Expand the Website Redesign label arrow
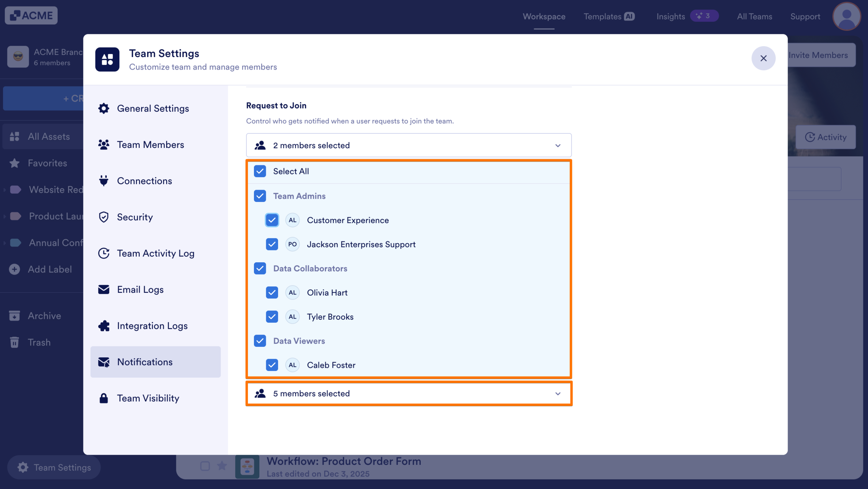Screen dimensions: 868x489 (x=5, y=190)
